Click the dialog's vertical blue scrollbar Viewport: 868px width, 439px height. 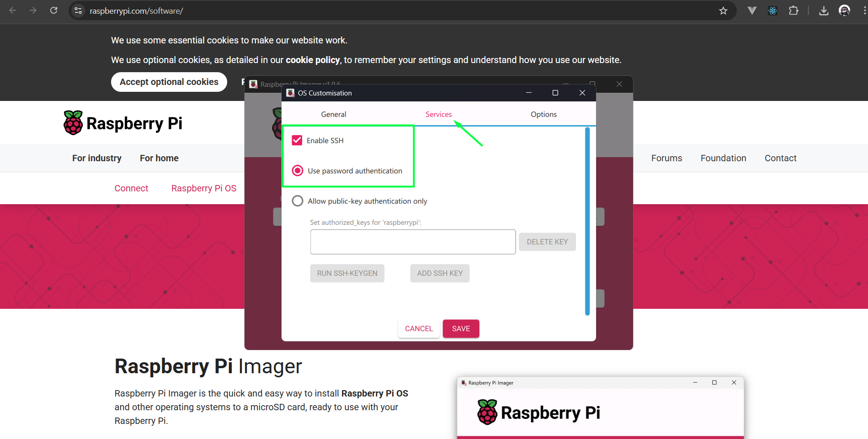click(587, 221)
